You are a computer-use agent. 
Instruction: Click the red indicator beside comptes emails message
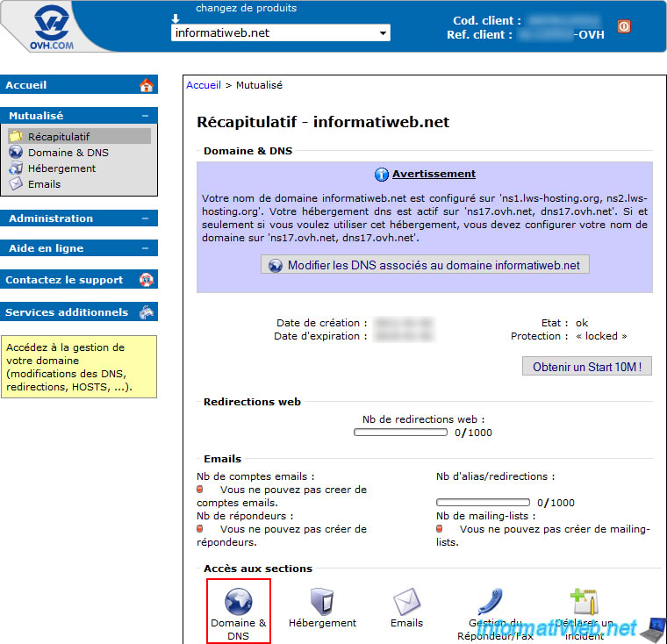199,490
